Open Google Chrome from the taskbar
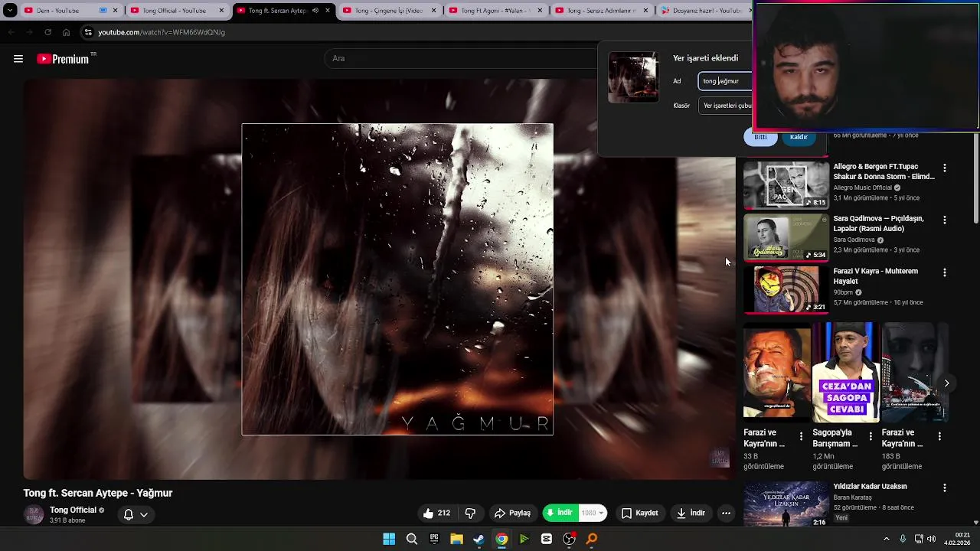 pos(501,539)
